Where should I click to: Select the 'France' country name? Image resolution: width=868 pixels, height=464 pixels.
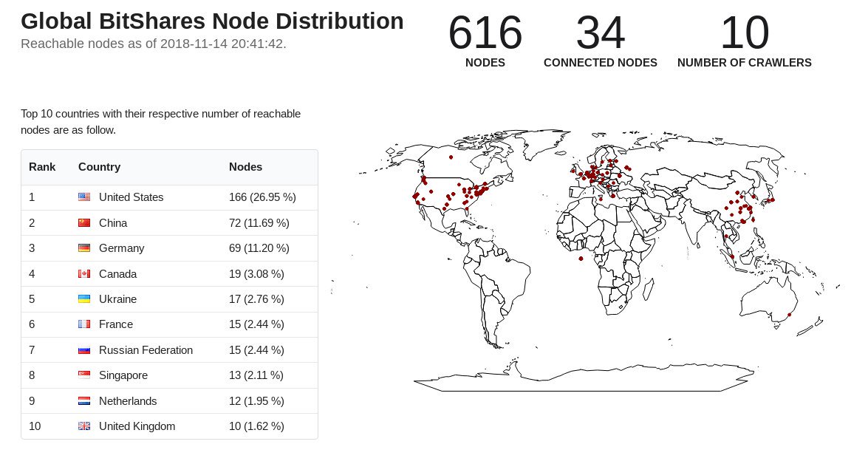(116, 324)
